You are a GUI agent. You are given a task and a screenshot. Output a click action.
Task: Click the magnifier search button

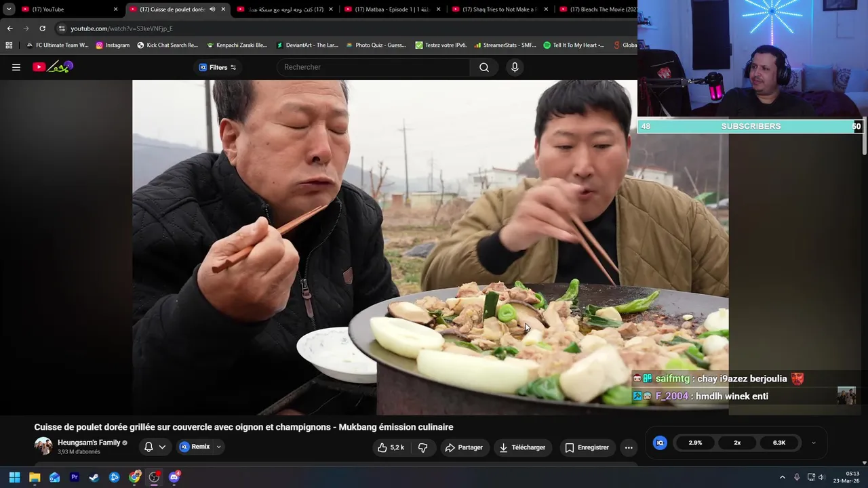point(484,67)
